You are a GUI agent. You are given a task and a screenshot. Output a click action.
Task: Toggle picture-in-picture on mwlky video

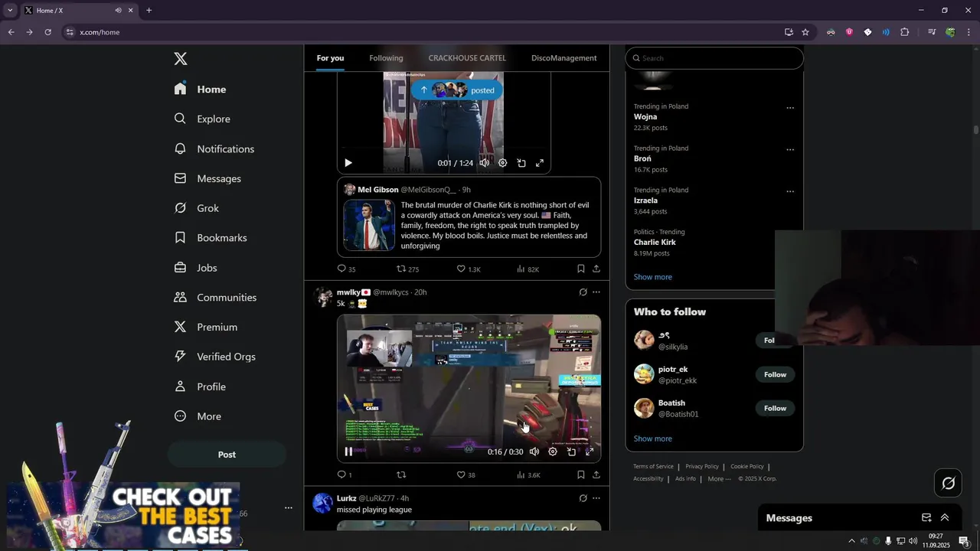point(571,452)
